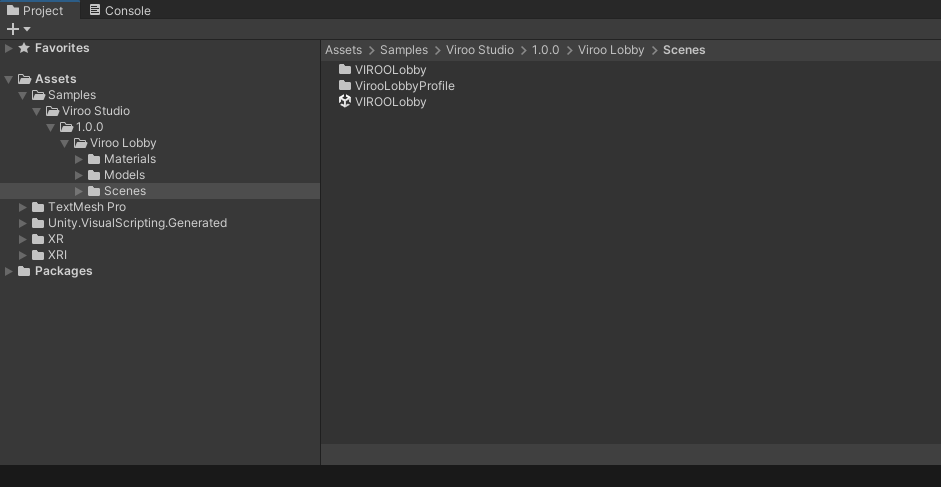Collapse the Assets root folder
This screenshot has width=941, height=487.
tap(8, 79)
